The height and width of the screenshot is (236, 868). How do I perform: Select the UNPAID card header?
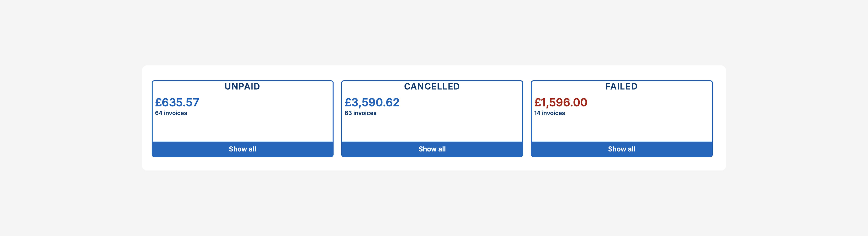pyautogui.click(x=242, y=86)
